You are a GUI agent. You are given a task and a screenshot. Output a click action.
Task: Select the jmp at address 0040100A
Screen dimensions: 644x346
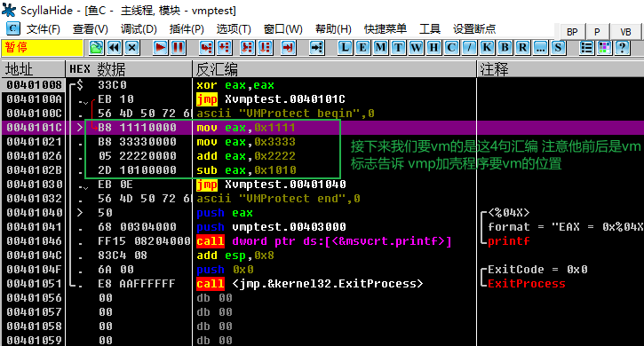click(x=322, y=98)
